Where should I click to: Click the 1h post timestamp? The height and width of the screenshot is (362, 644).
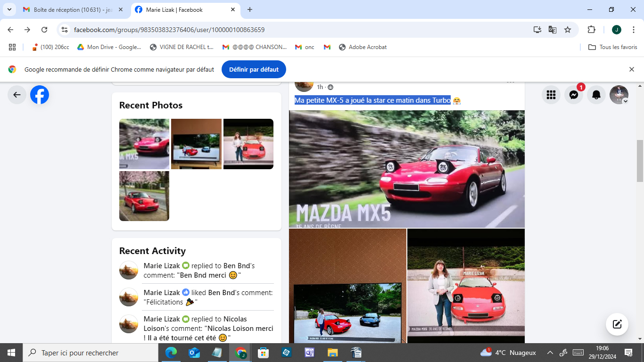(x=320, y=87)
